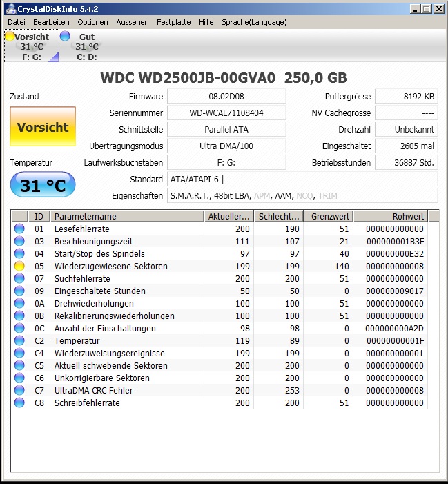448x484 pixels.
Task: Open the Hilfe menu
Action: tap(206, 22)
